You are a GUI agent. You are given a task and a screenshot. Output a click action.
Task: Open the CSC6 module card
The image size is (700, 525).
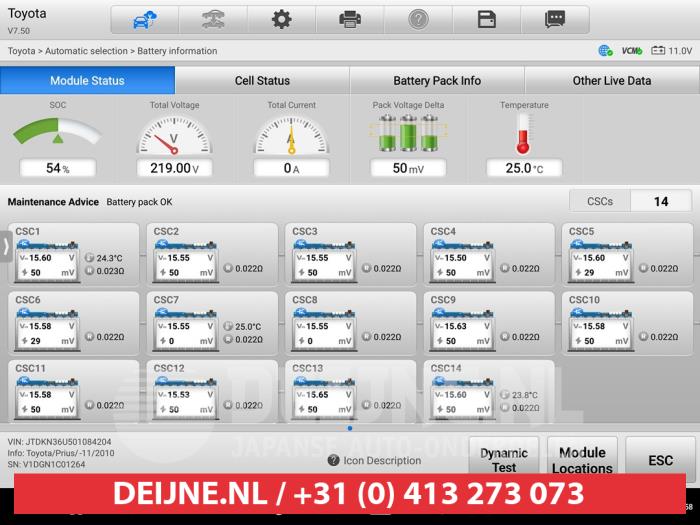[74, 323]
